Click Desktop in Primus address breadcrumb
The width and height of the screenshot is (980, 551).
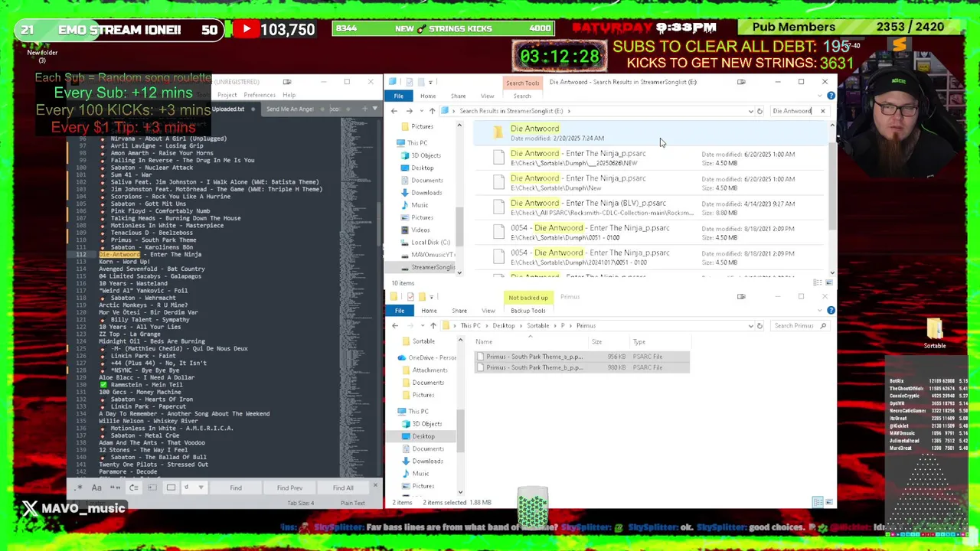coord(504,326)
